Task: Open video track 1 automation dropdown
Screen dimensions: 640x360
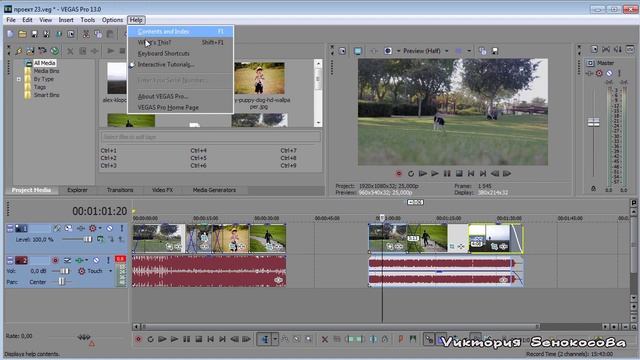Action: (x=100, y=228)
